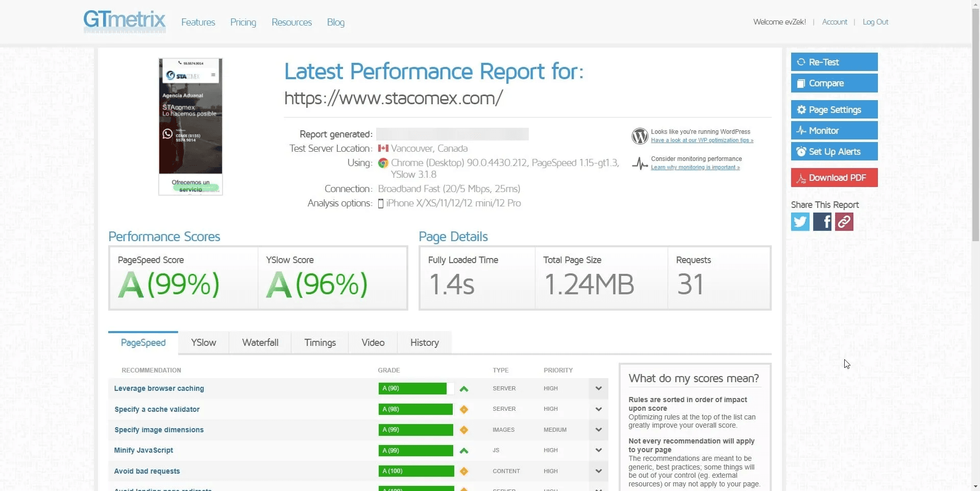Viewport: 980px width, 491px height.
Task: Click the copy link share icon
Action: click(844, 222)
